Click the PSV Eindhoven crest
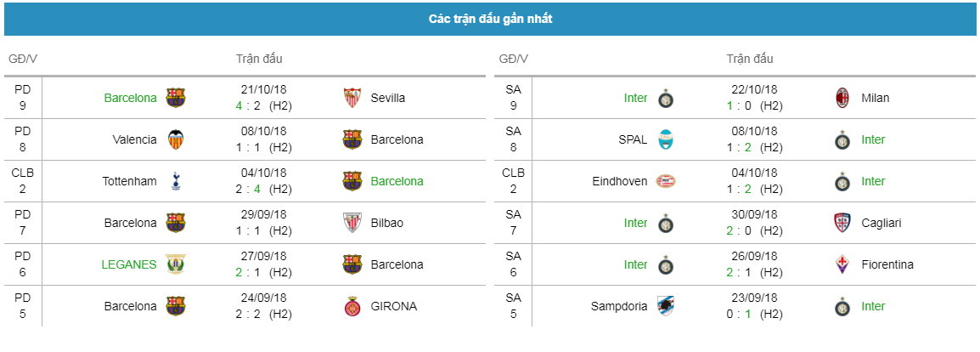Viewport: 980px width, 352px height. pyautogui.click(x=667, y=181)
